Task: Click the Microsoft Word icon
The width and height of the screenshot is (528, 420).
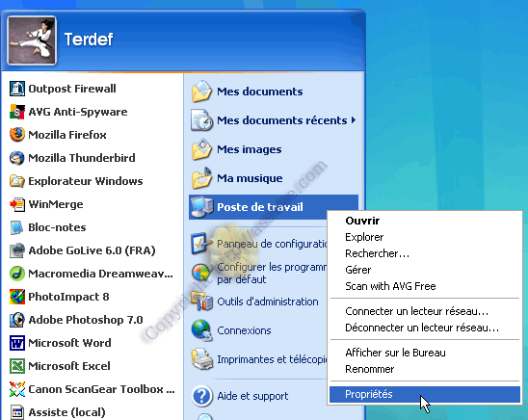Action: tap(16, 343)
